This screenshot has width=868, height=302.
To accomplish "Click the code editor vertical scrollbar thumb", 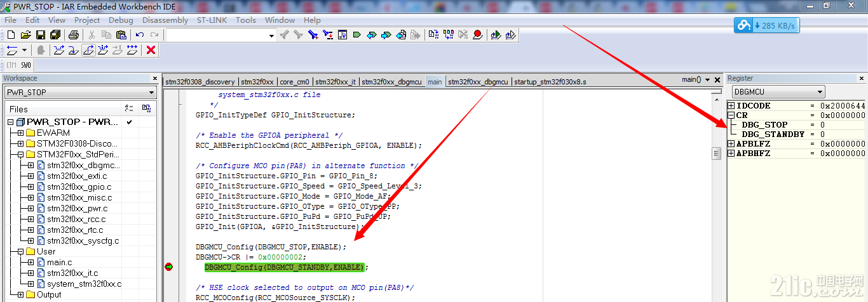I will coord(715,154).
